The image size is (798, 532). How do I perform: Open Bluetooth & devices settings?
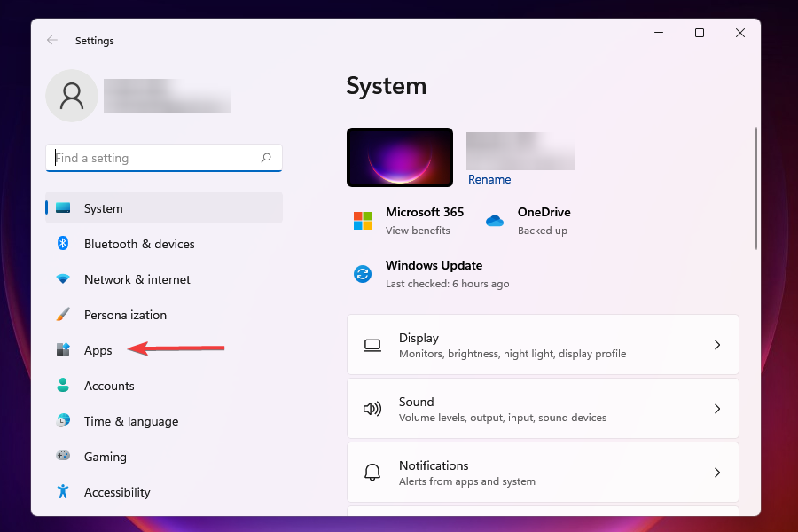(164, 243)
